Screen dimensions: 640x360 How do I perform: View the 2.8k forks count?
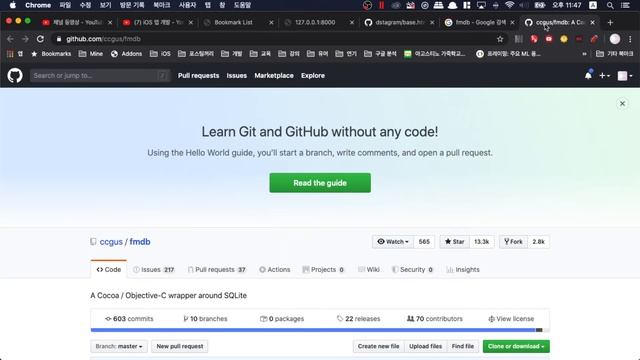click(538, 242)
